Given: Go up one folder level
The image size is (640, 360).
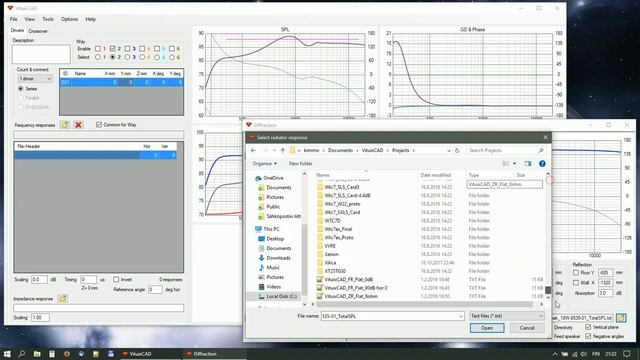Looking at the screenshot, I should [282, 151].
